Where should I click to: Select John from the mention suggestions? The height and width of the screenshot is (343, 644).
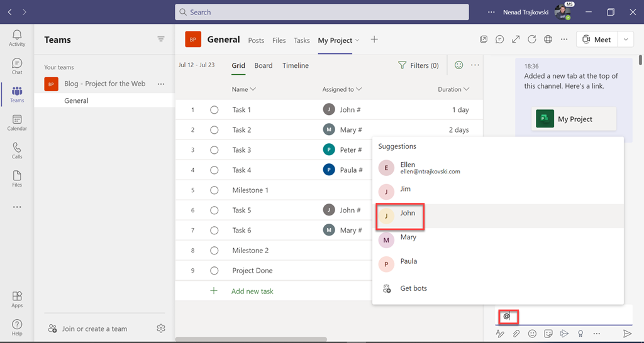pyautogui.click(x=408, y=214)
